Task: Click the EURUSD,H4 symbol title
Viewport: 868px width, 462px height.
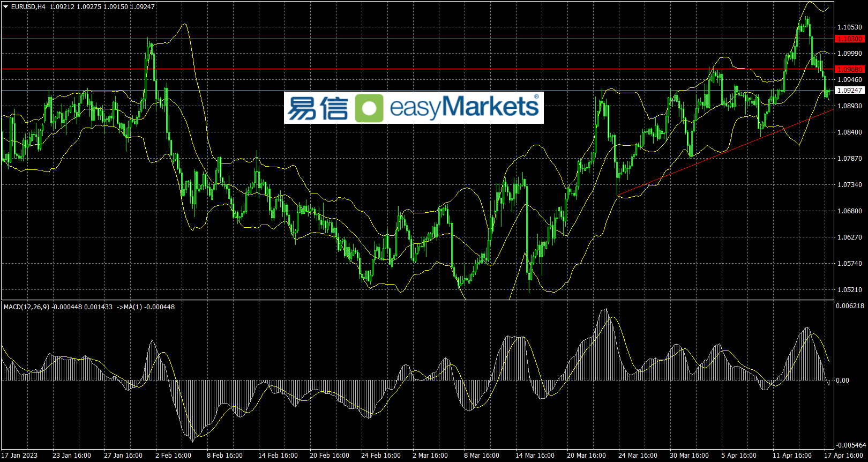Action: click(28, 7)
